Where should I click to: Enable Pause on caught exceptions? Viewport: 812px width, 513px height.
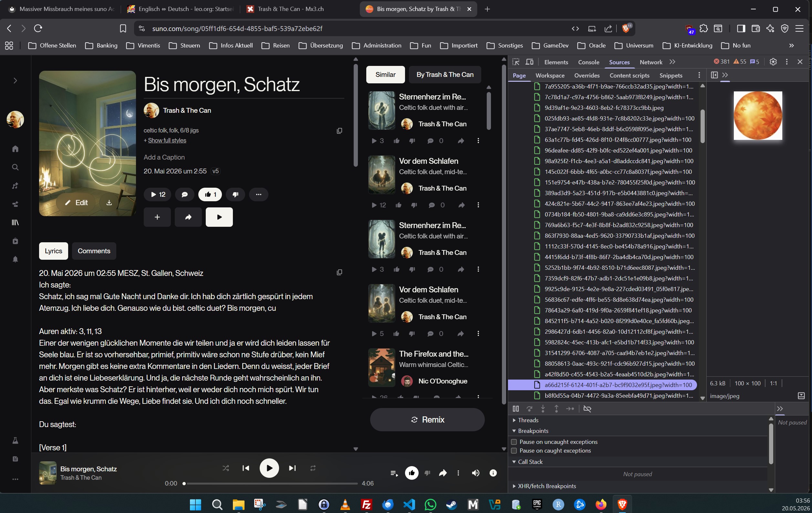tap(514, 451)
